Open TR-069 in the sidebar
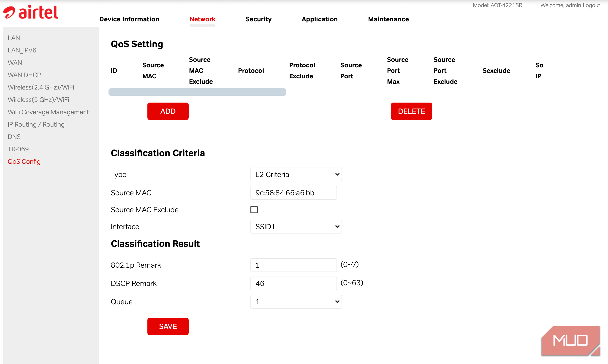 coord(18,149)
